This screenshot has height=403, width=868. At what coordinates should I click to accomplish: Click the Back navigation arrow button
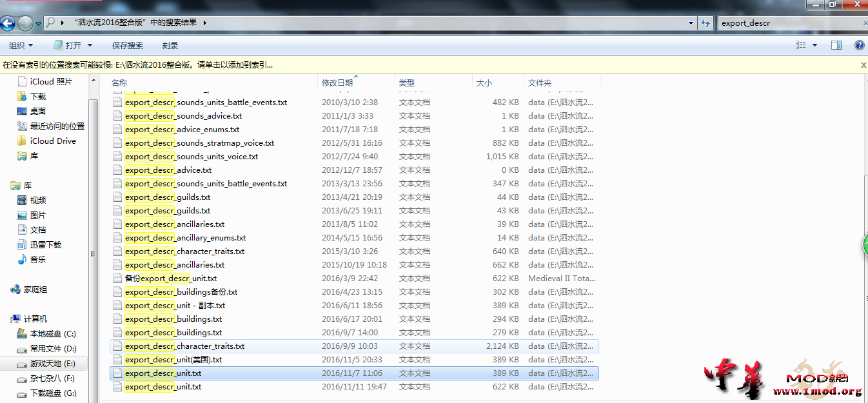[8, 24]
